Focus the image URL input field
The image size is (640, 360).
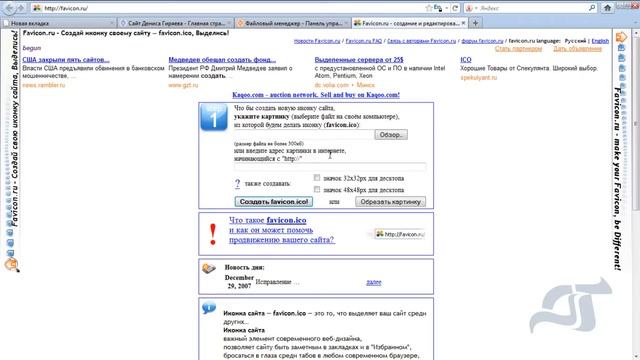pos(330,167)
